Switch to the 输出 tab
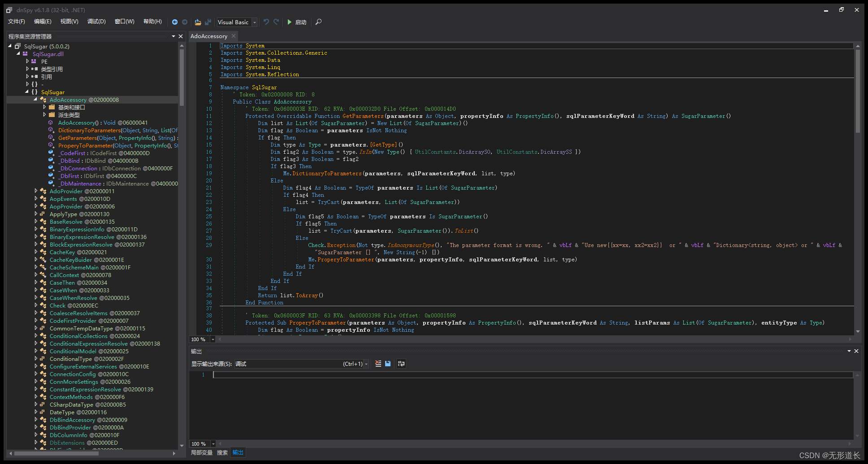Image resolution: width=868 pixels, height=464 pixels. tap(238, 453)
